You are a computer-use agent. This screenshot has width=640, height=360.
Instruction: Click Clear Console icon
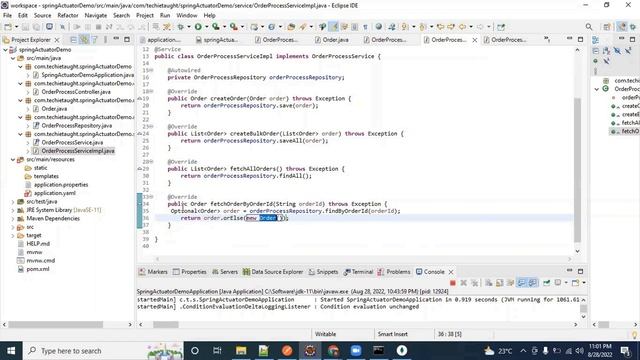(489, 283)
